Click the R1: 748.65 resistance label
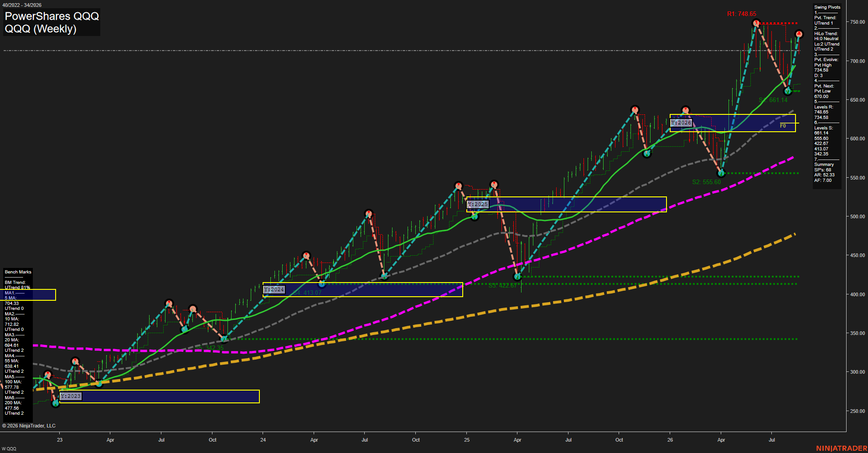Screen dimensions: 868x453 (741, 14)
